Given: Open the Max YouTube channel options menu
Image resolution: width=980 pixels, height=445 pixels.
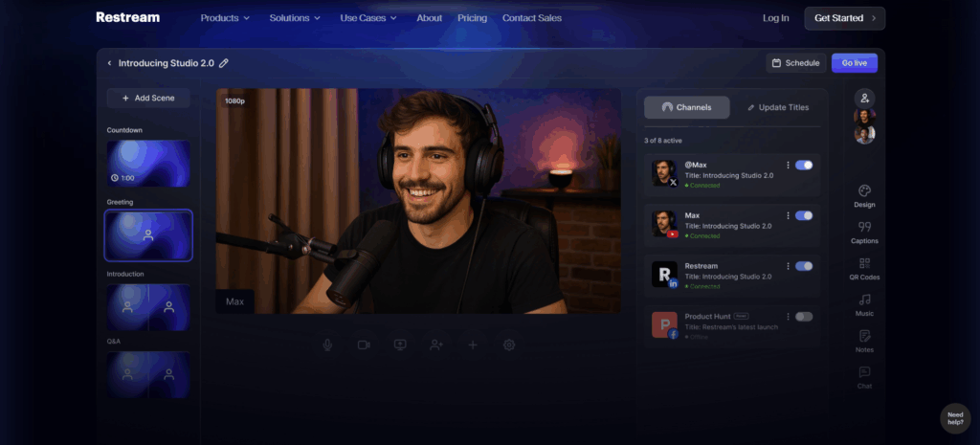Looking at the screenshot, I should pyautogui.click(x=788, y=215).
